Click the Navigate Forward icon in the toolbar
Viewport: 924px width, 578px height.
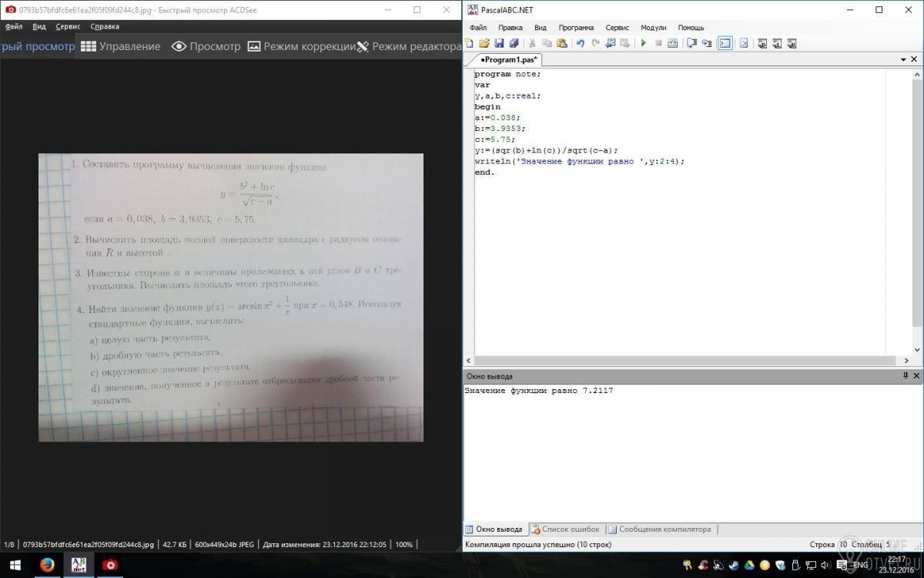624,43
